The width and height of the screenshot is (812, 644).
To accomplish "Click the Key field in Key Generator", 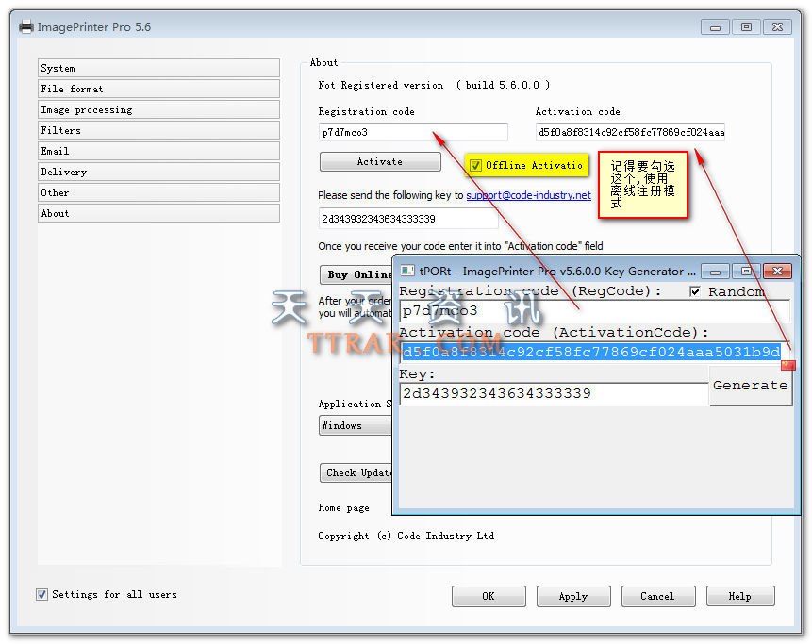I will [x=554, y=393].
